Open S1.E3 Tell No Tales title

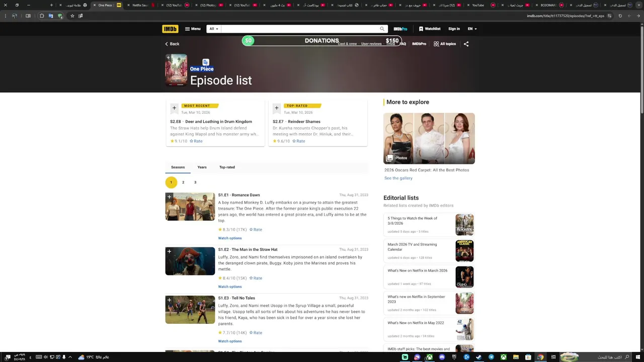[236, 298]
